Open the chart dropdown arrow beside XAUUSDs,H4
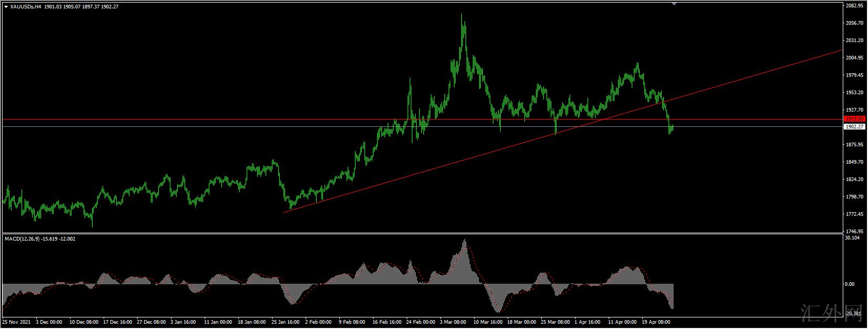Screen dimensions: 868x329 click(x=6, y=6)
